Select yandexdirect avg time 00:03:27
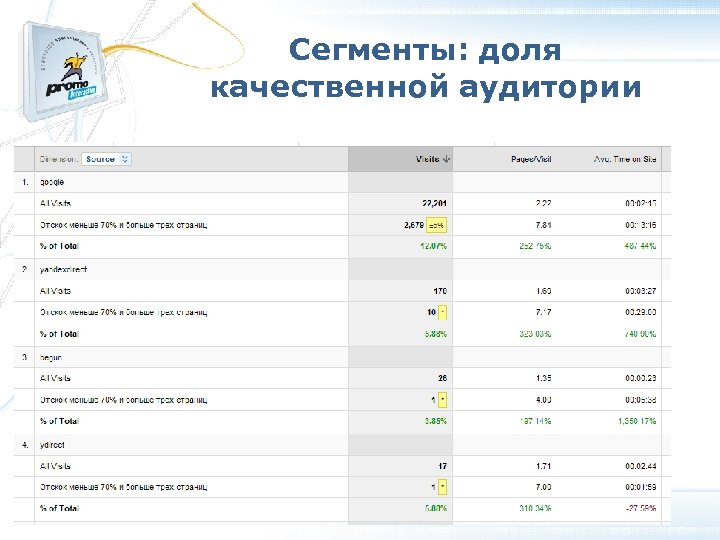Viewport: 720px width, 540px height. pyautogui.click(x=641, y=291)
